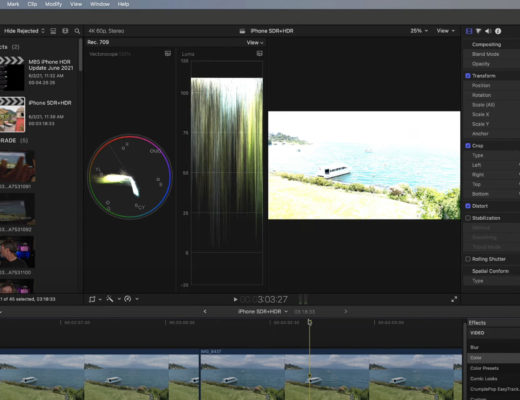The width and height of the screenshot is (520, 400).
Task: Go back in timeline history arrow
Action: [205, 311]
